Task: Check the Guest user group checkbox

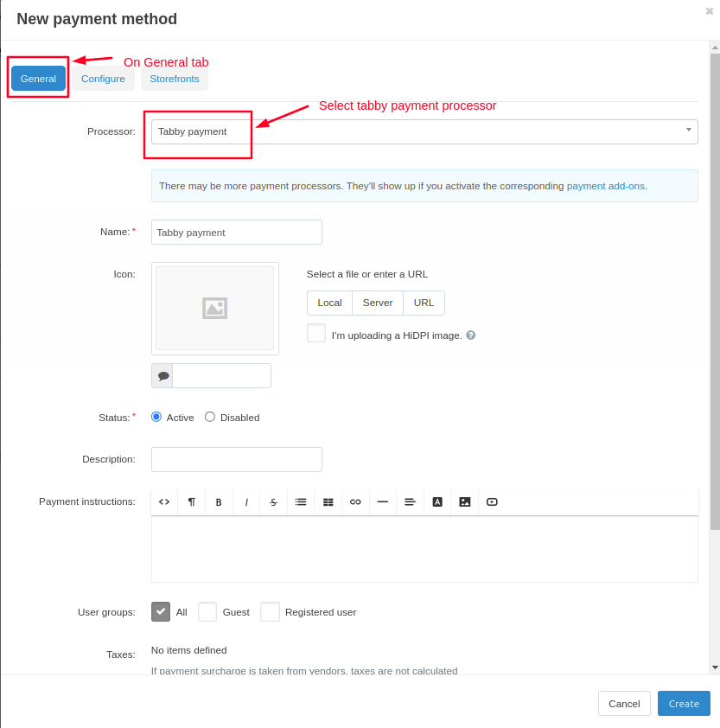Action: point(207,612)
